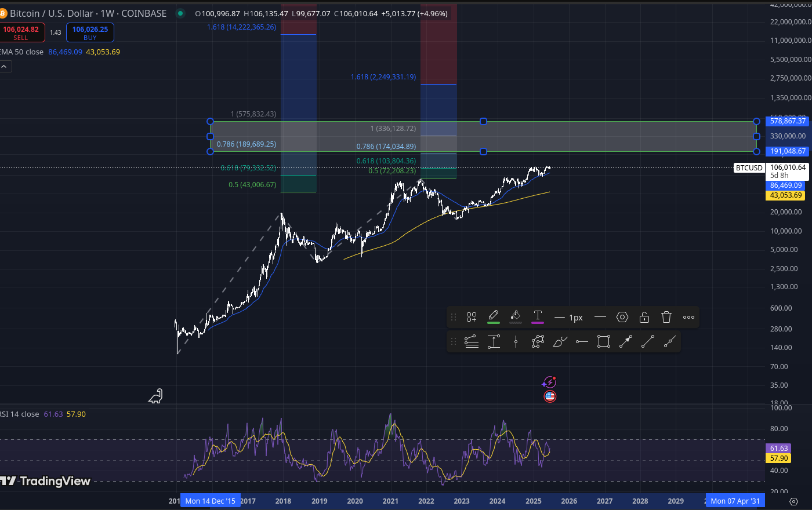
Task: Select the horizontal ray tool
Action: pos(582,342)
